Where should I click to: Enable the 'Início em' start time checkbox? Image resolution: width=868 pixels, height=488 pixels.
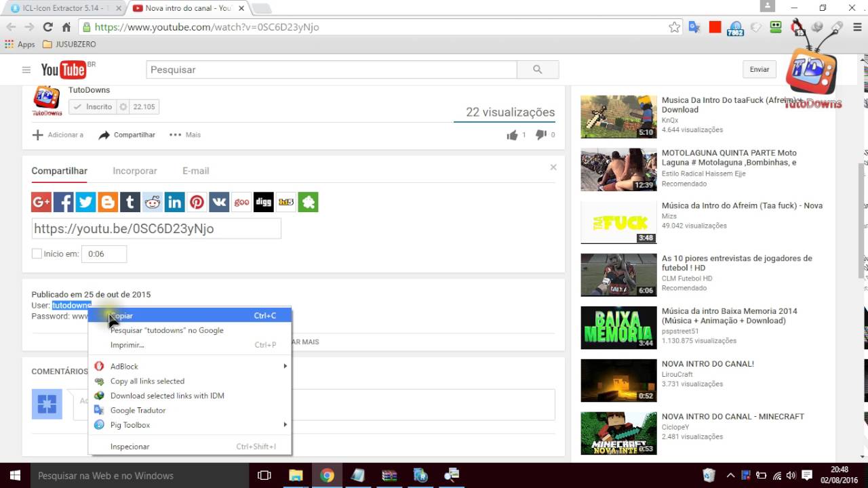[37, 253]
